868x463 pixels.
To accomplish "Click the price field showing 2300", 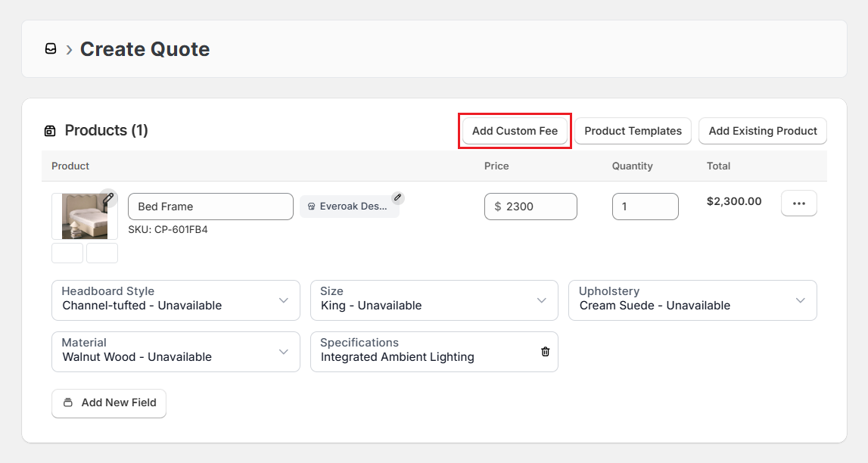I will click(531, 207).
